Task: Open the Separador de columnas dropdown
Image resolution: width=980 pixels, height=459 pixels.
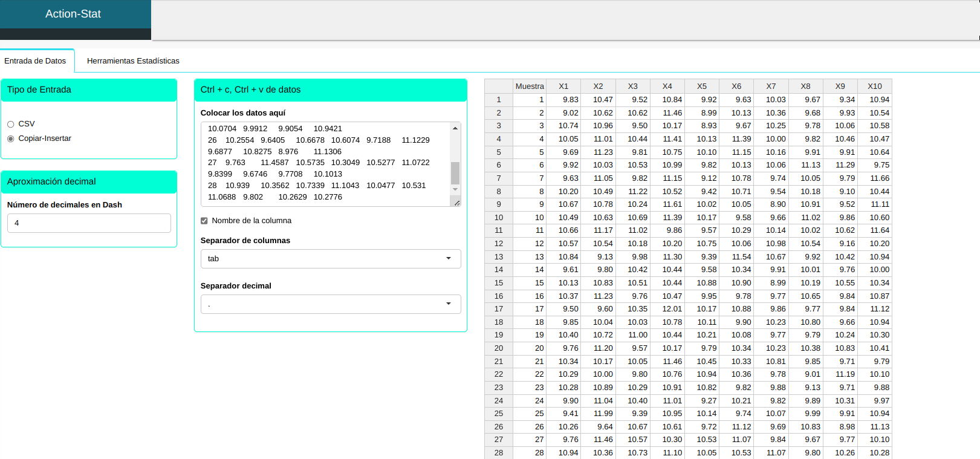Action: pyautogui.click(x=330, y=259)
